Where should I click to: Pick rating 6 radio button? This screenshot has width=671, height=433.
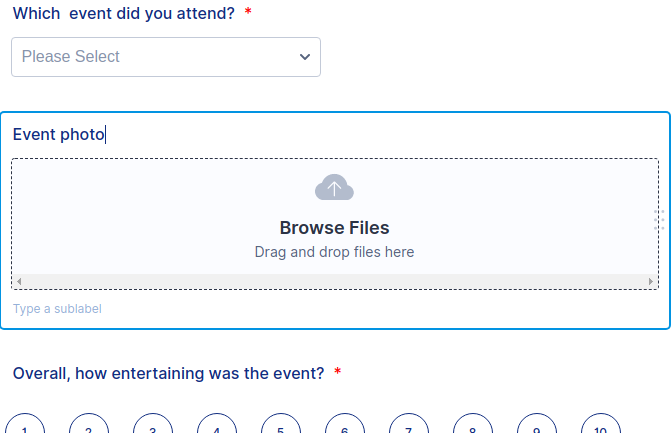(345, 427)
